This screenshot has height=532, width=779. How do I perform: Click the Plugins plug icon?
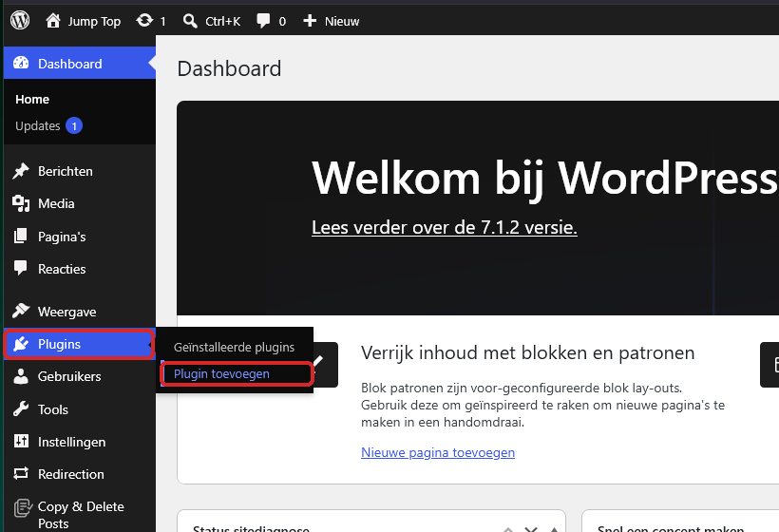(x=21, y=344)
